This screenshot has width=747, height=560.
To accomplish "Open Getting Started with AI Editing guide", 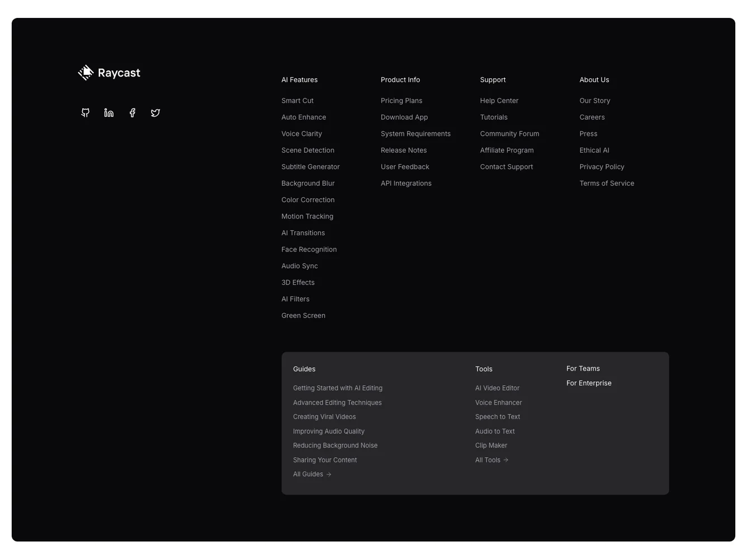I will (x=338, y=388).
